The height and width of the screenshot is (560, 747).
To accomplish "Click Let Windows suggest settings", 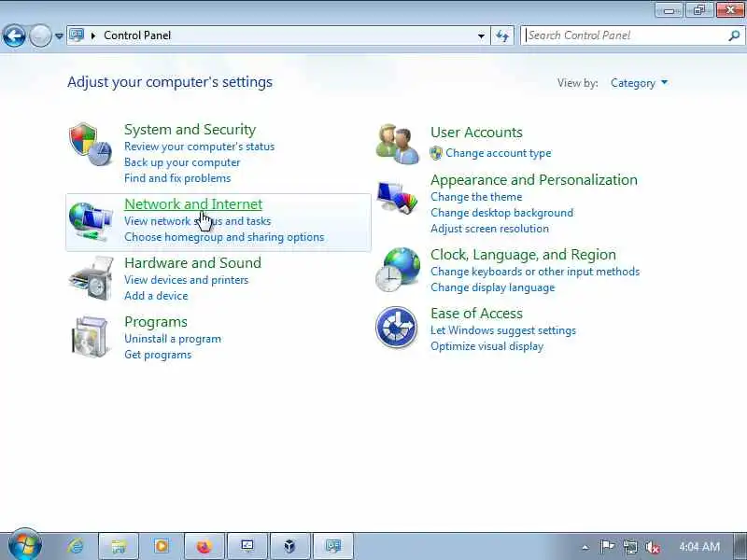I will click(503, 330).
